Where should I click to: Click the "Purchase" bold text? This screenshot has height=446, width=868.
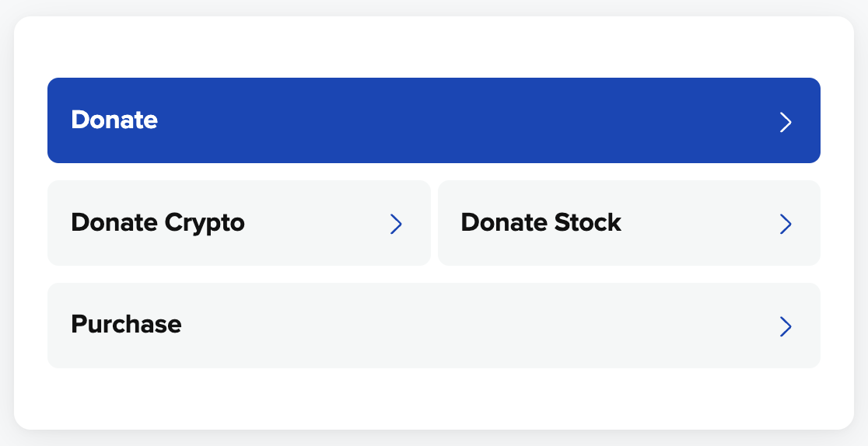tap(126, 325)
